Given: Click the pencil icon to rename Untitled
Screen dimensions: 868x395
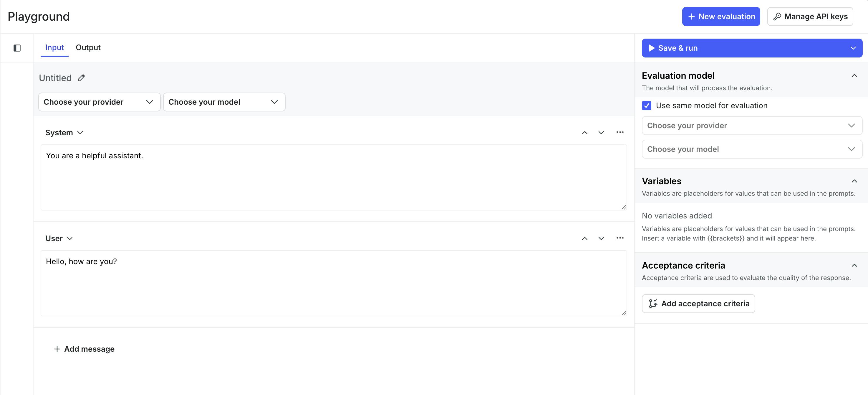Looking at the screenshot, I should pos(81,78).
